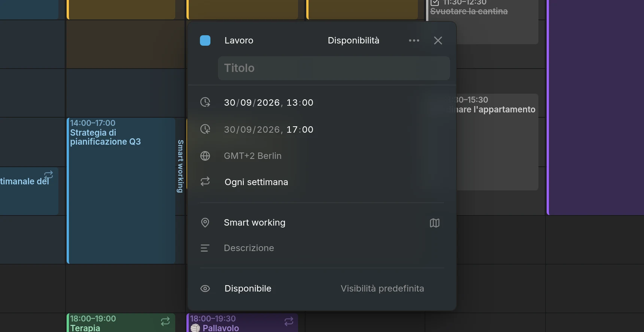Open the Strategia di pianificazione Q3 event
This screenshot has height=332, width=644.
tap(121, 191)
